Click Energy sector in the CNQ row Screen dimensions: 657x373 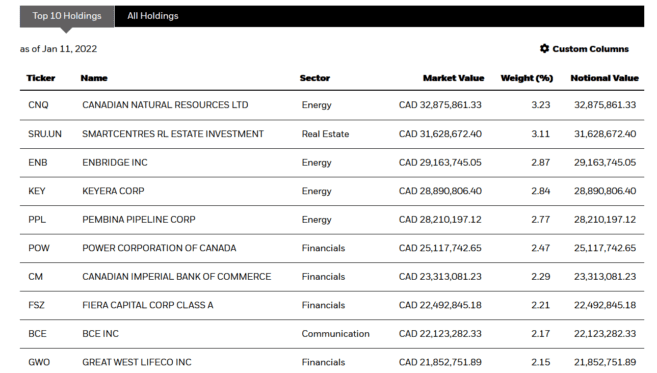(x=316, y=105)
